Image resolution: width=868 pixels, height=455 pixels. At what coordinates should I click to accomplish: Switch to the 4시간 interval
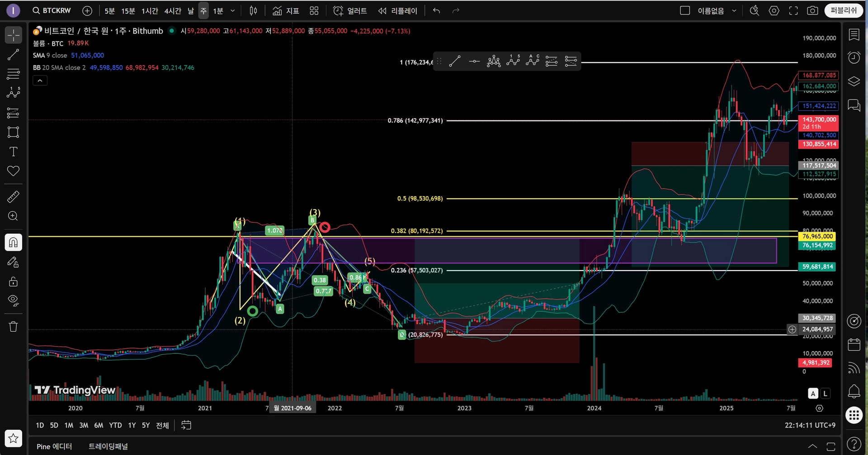173,11
